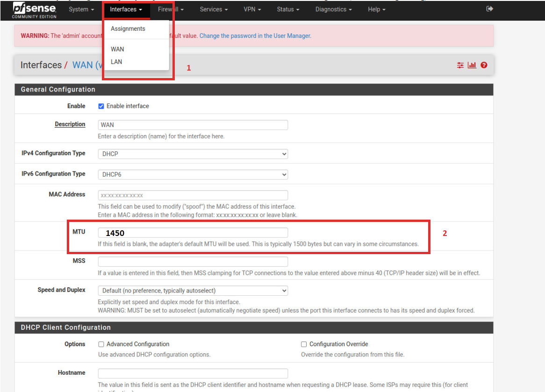This screenshot has height=392, width=545.
Task: Click the Interfaces breadcrumb link
Action: [41, 65]
